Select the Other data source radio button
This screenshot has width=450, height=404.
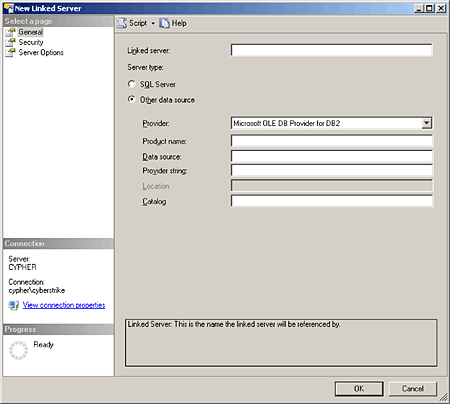[x=132, y=99]
